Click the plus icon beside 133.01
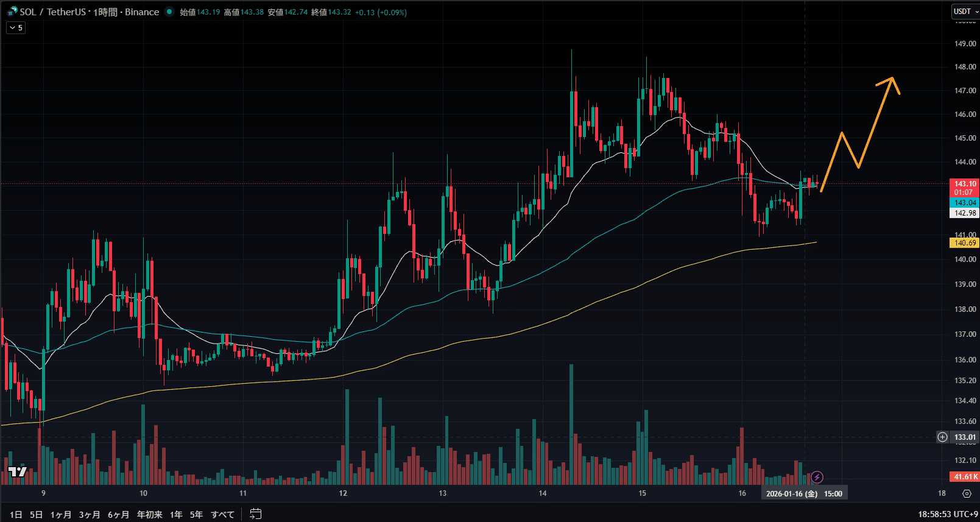Screen dimensions: 980x522 (x=942, y=437)
